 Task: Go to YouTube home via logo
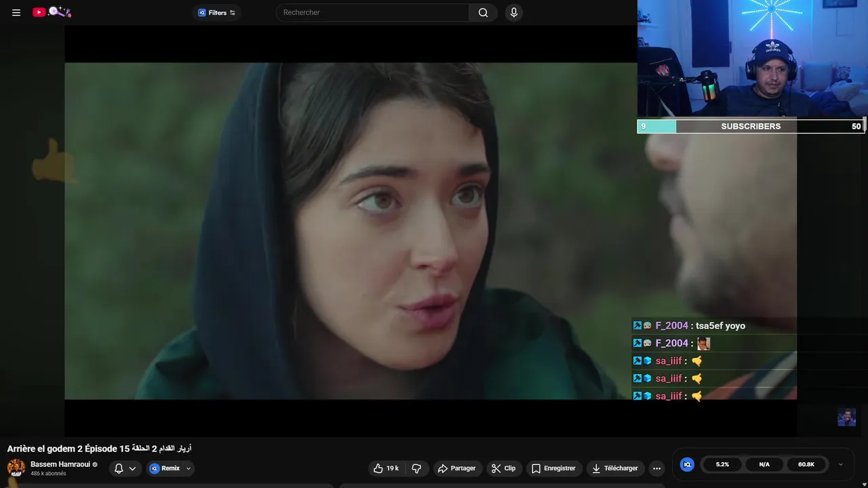(x=52, y=12)
